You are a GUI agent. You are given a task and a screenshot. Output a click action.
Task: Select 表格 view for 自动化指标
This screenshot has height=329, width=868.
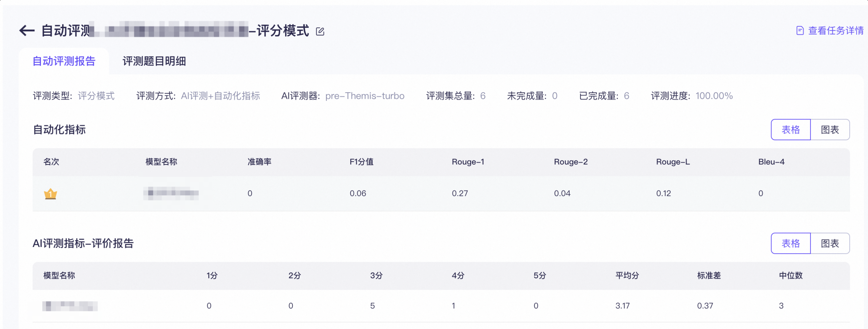point(790,129)
